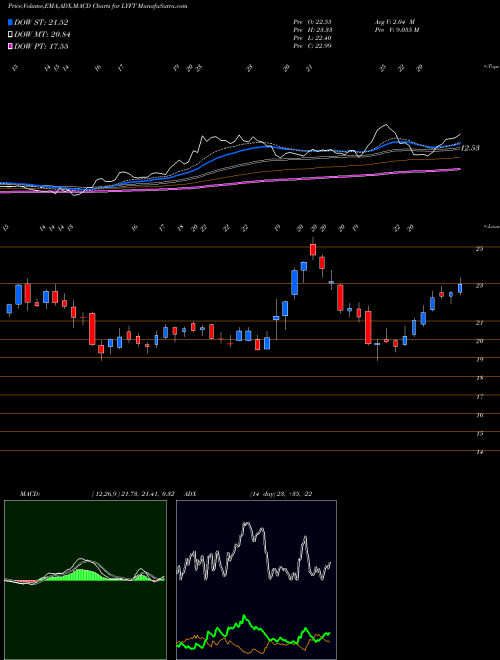Click the Pre C: 22.99 close value

click(312, 46)
